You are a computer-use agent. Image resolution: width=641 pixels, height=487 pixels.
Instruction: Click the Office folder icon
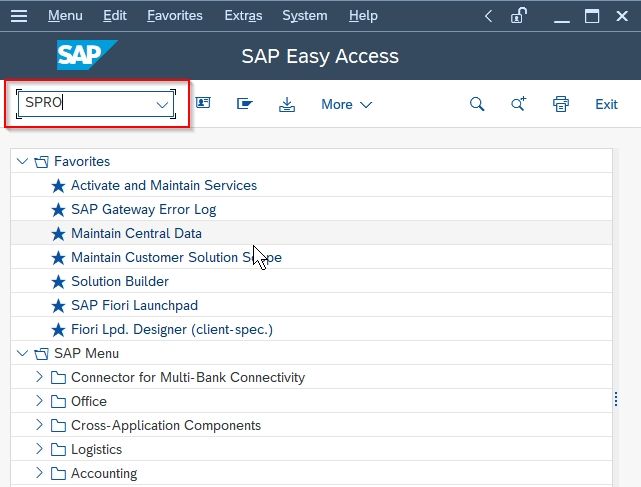(58, 402)
